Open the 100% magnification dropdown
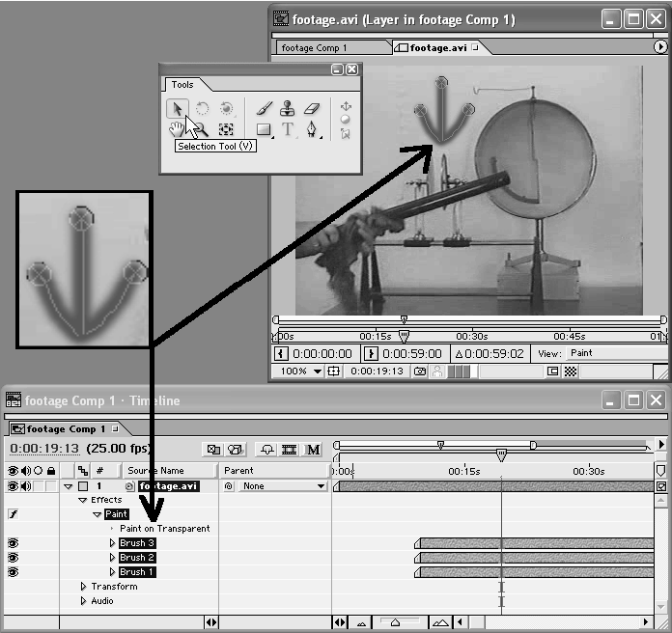 tap(300, 372)
